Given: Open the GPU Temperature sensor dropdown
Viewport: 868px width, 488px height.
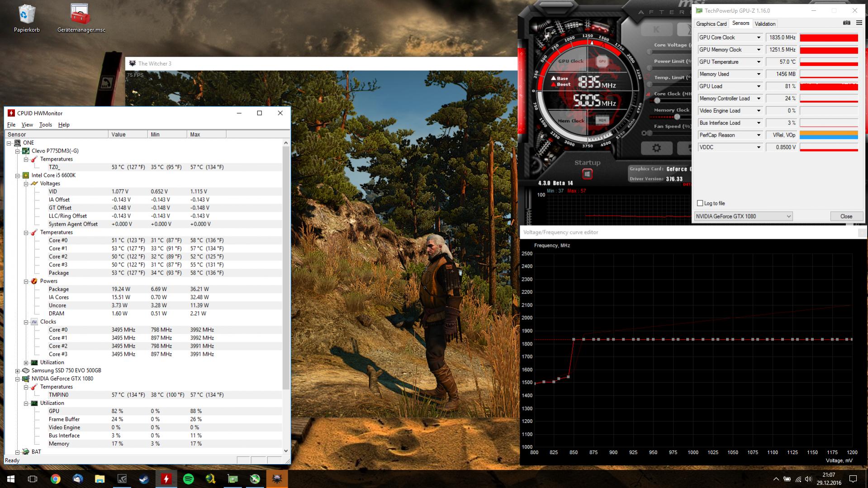Looking at the screenshot, I should pos(759,62).
